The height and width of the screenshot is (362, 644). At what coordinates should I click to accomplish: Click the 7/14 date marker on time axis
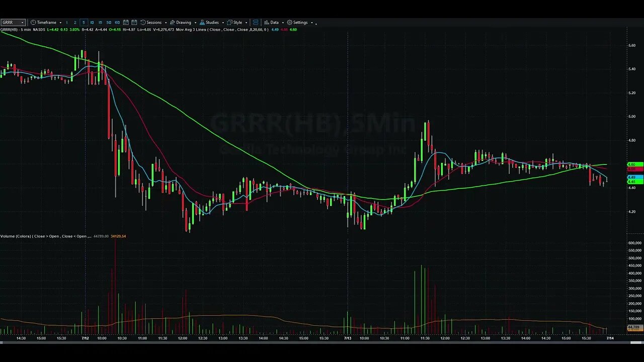610,338
